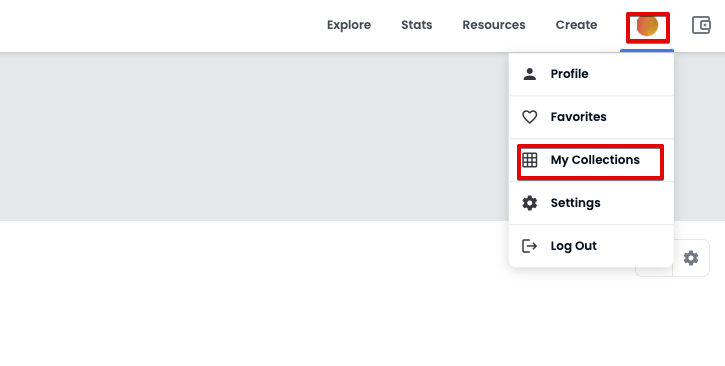Open the Stats navigation menu
Screen dimensions: 725x366
pos(417,25)
